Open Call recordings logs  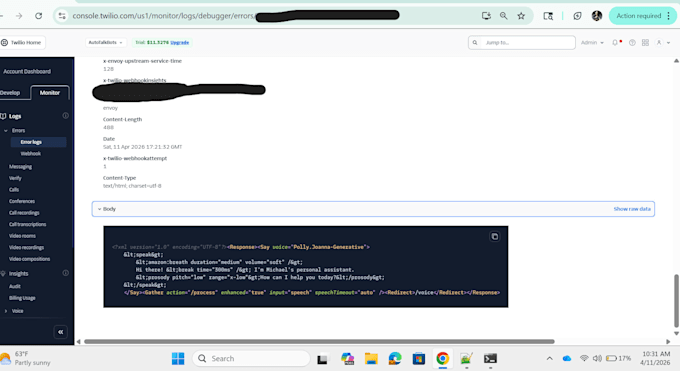(24, 213)
